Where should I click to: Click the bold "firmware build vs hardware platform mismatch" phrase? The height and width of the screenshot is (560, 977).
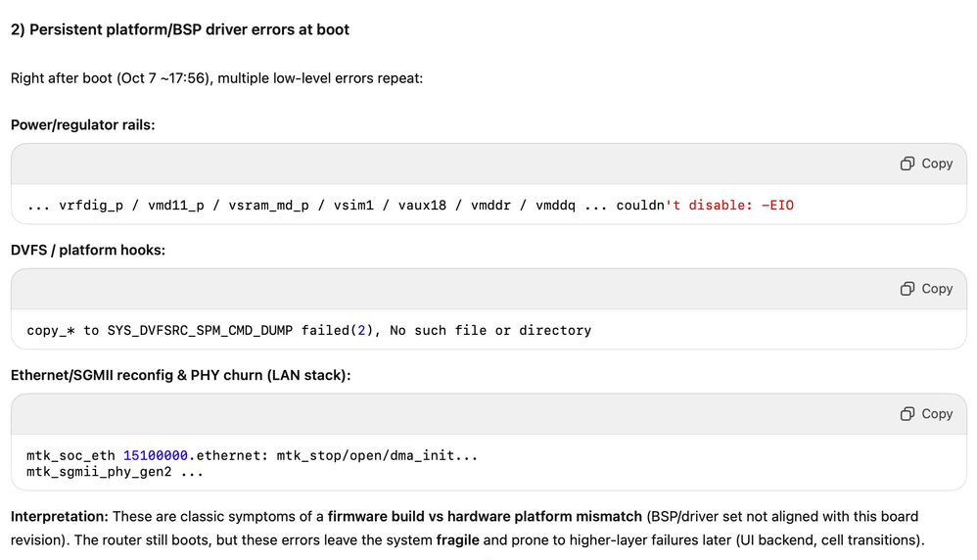pos(485,516)
